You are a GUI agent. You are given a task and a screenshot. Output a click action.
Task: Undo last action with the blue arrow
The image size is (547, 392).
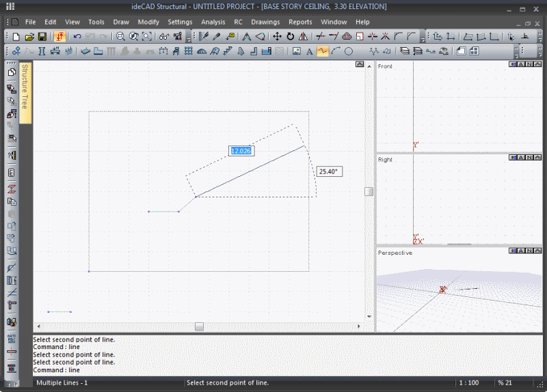click(77, 37)
